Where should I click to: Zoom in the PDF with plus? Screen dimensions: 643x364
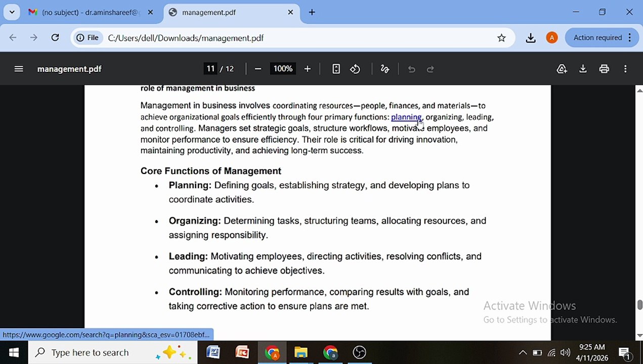click(307, 69)
